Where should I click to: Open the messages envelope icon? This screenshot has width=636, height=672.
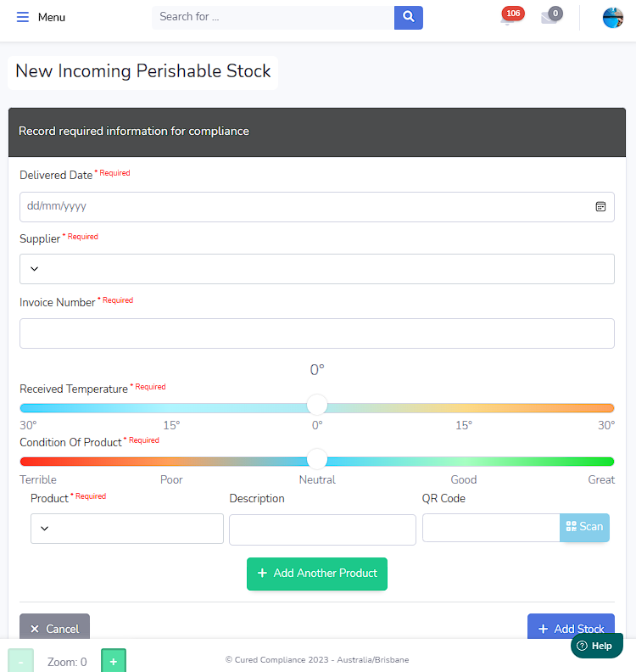coord(550,18)
